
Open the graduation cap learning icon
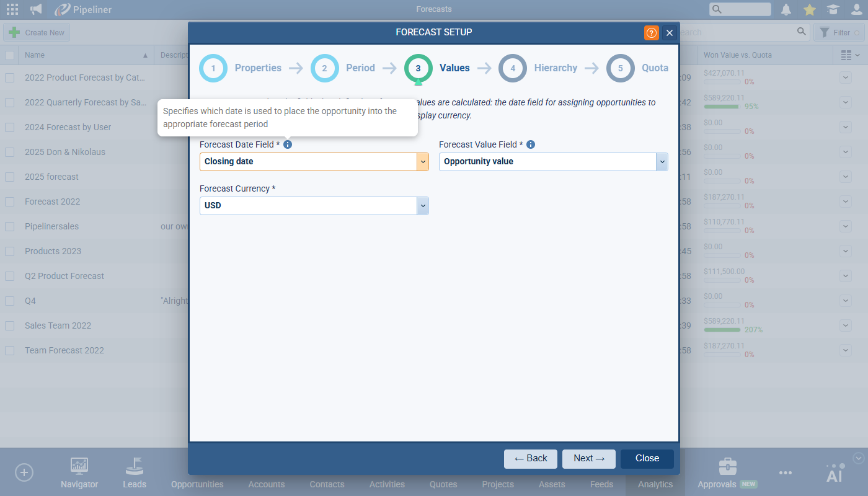(x=833, y=9)
